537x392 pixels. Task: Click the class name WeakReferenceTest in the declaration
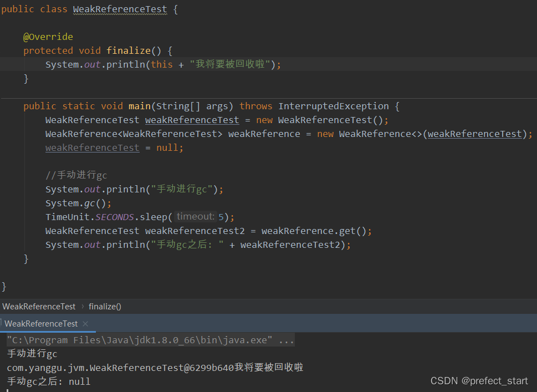(x=120, y=9)
